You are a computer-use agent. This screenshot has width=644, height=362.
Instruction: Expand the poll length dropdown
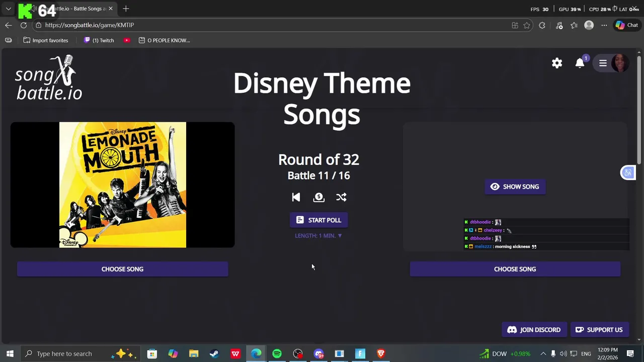point(318,235)
